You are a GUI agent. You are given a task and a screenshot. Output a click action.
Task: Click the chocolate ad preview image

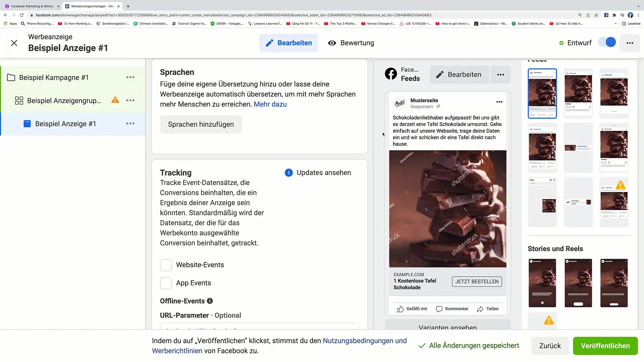(447, 209)
